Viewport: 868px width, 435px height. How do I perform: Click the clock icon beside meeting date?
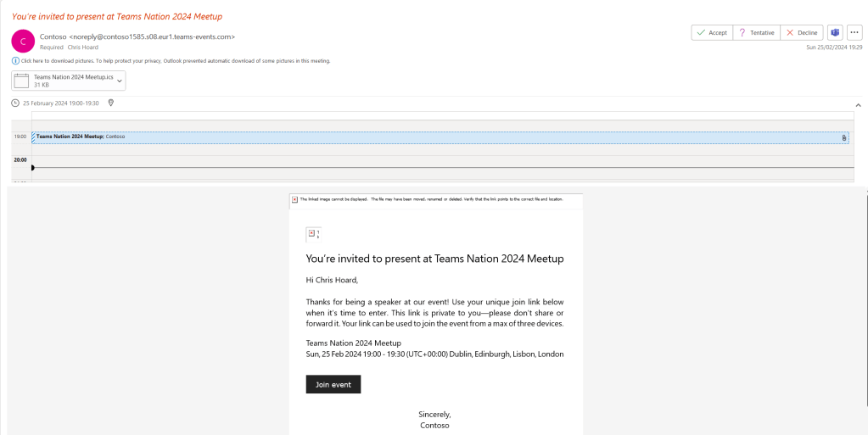pyautogui.click(x=15, y=103)
